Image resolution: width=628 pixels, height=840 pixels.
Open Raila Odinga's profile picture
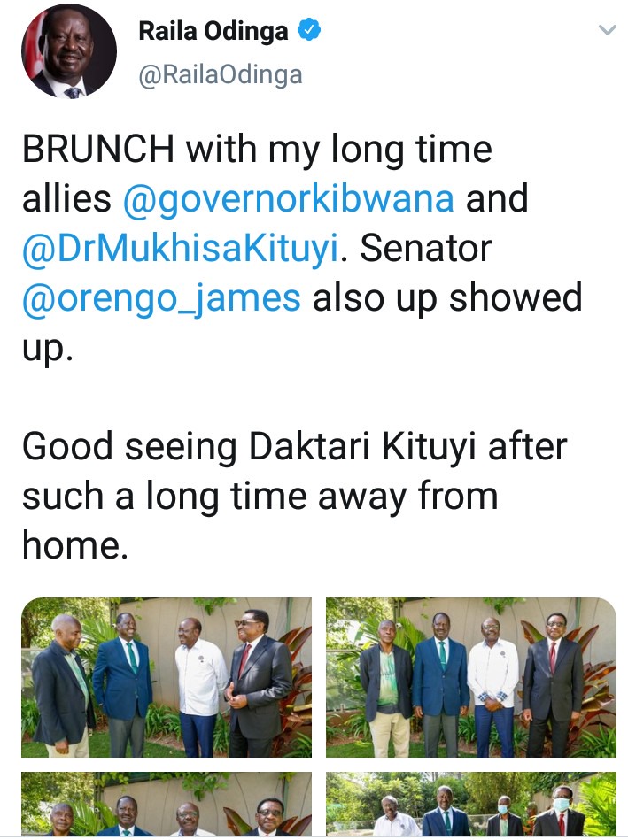coord(68,52)
